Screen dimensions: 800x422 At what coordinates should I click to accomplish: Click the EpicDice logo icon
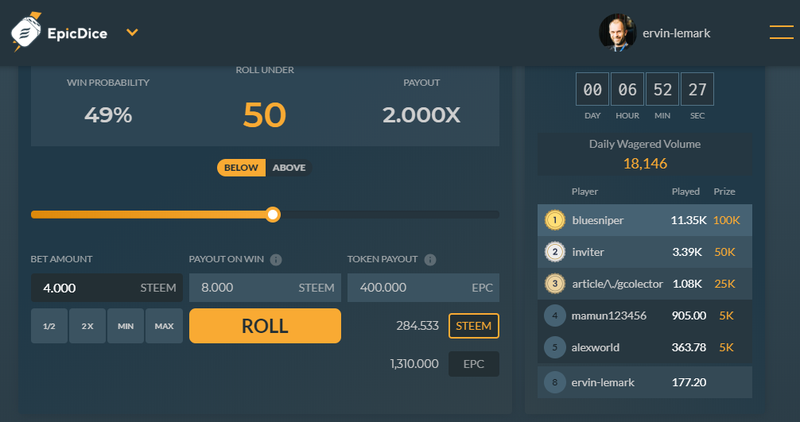click(27, 32)
